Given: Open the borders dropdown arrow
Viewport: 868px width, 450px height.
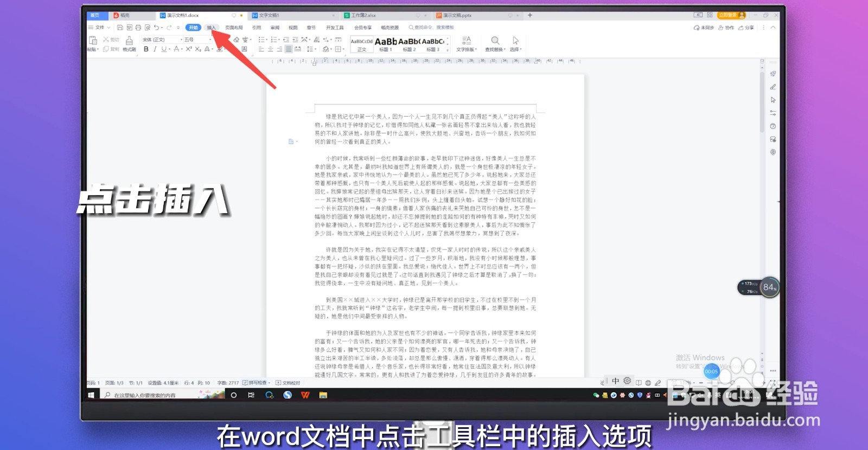Looking at the screenshot, I should coord(344,49).
